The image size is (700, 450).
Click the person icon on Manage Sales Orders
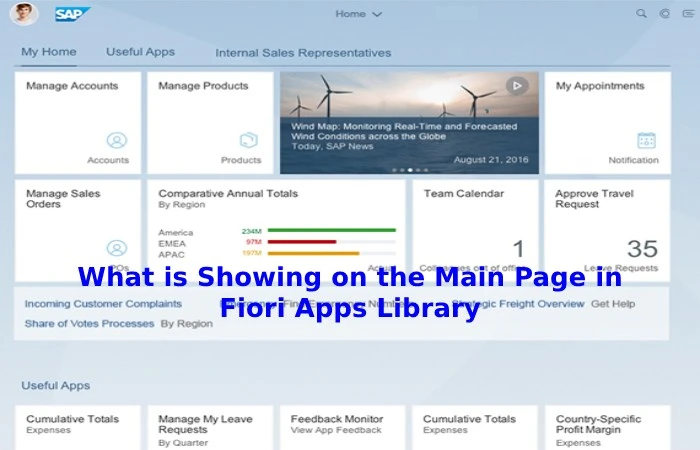117,248
